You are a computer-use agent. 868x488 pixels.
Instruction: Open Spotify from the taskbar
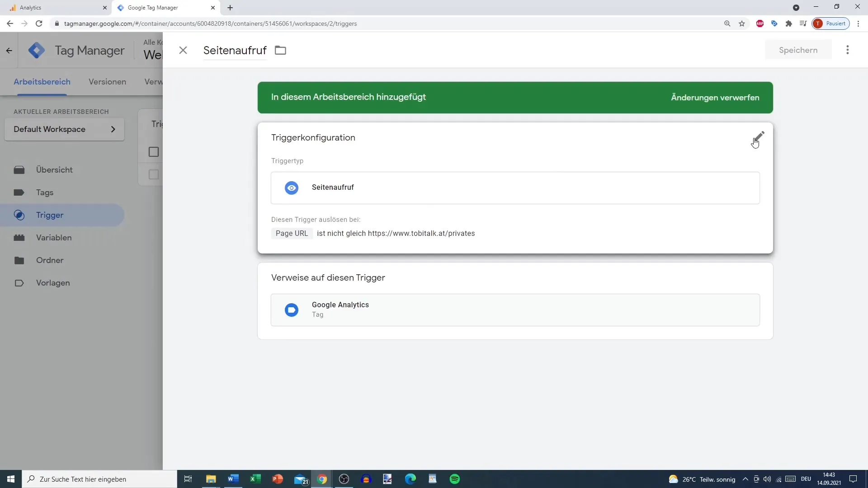click(x=455, y=479)
